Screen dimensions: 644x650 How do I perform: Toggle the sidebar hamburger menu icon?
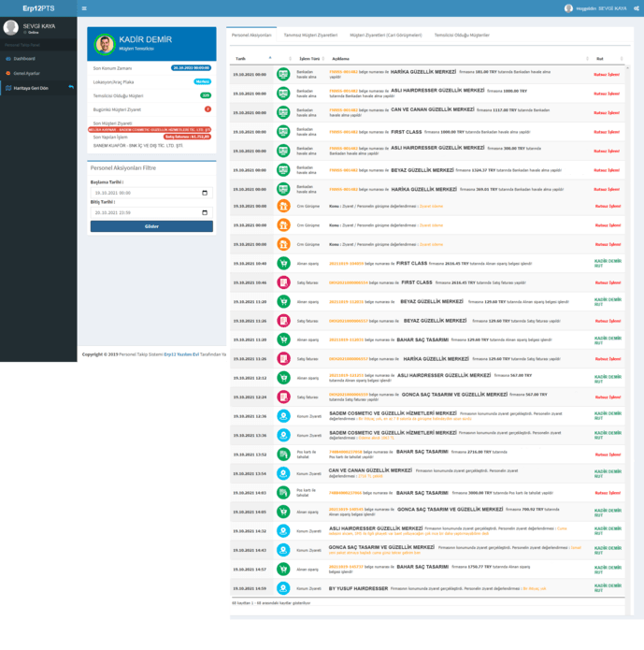click(84, 8)
